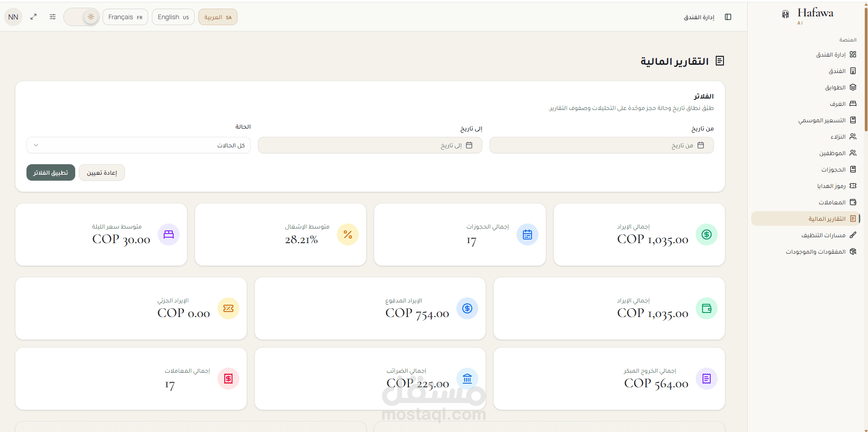Open إدارة الفندق in the sidebar
Image resolution: width=868 pixels, height=432 pixels.
coord(805,54)
